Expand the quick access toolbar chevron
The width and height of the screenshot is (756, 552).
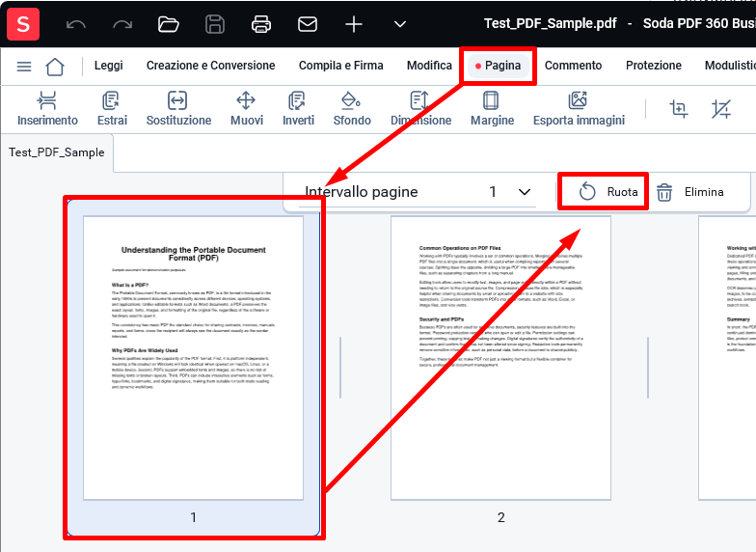tap(399, 24)
